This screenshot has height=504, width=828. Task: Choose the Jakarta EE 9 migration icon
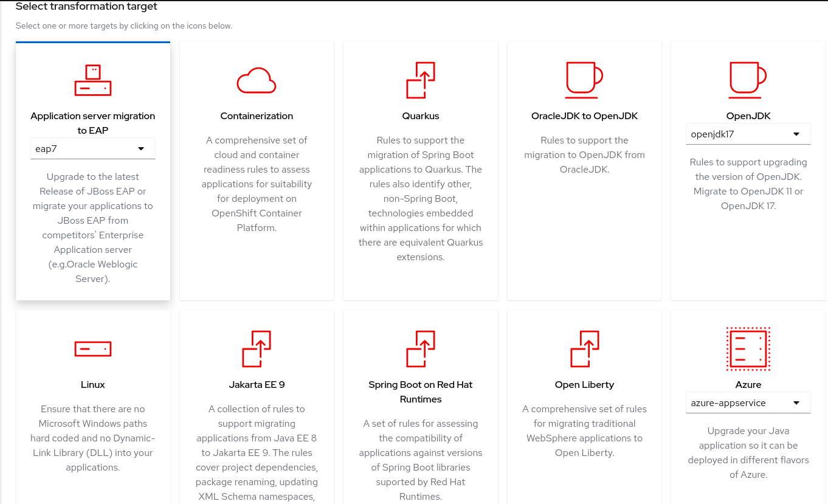[x=257, y=349]
